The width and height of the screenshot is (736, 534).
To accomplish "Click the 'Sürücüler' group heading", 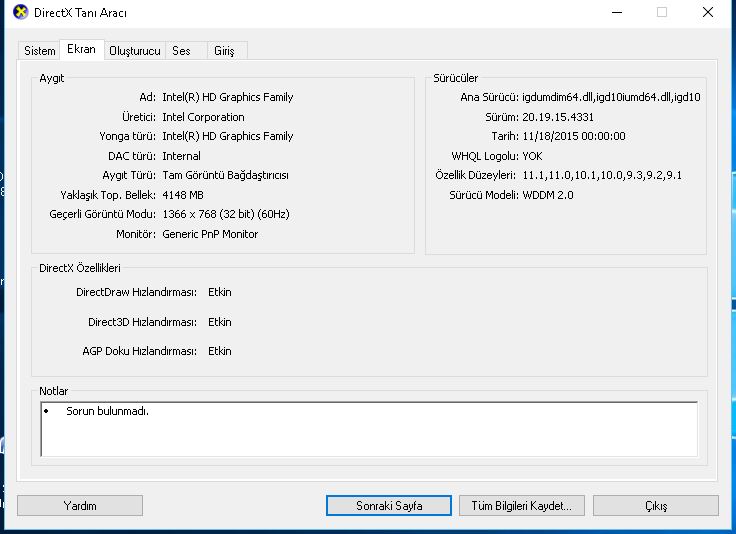I will [x=455, y=78].
